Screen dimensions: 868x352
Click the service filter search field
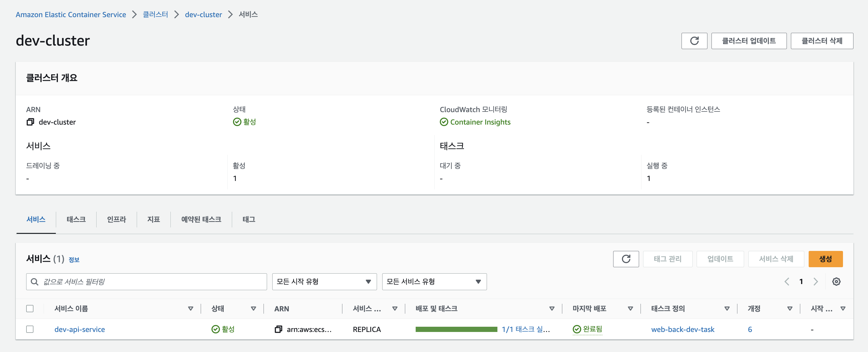click(x=146, y=281)
